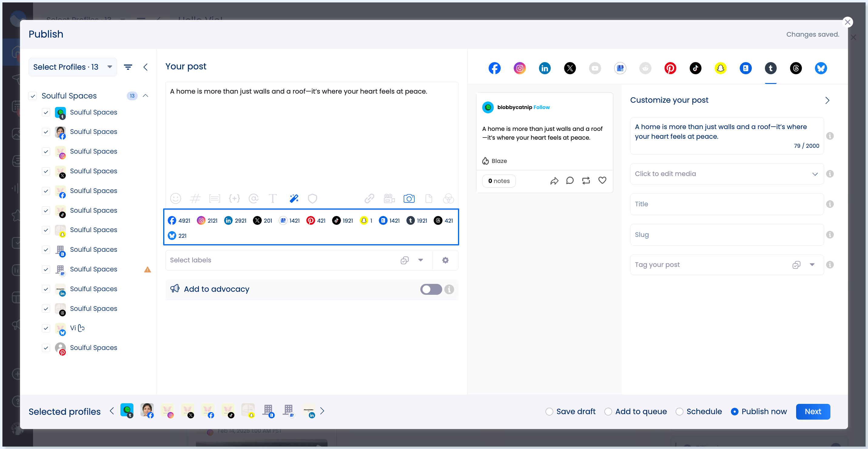Show info next to the Title field
868x449 pixels.
coord(830,204)
